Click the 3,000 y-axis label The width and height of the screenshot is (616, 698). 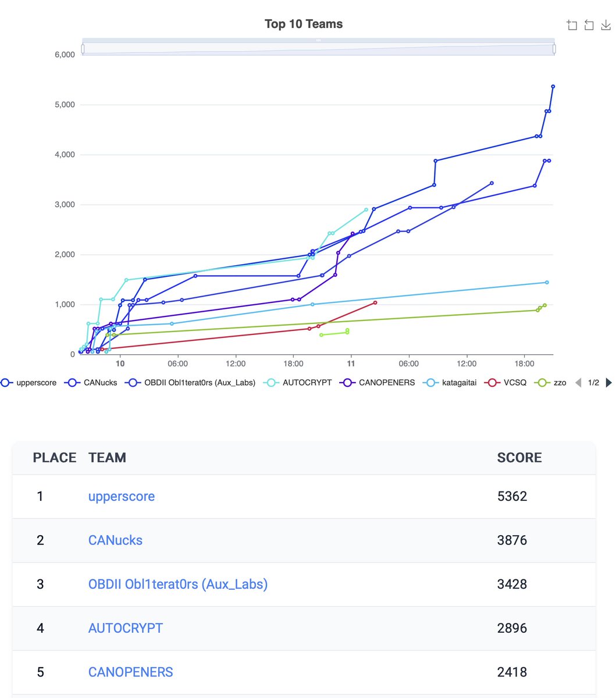(x=65, y=205)
